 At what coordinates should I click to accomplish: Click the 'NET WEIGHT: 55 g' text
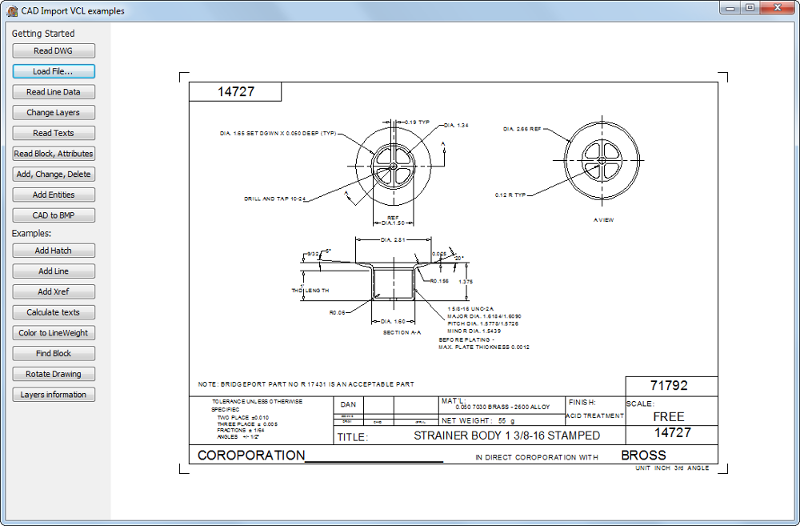point(478,421)
